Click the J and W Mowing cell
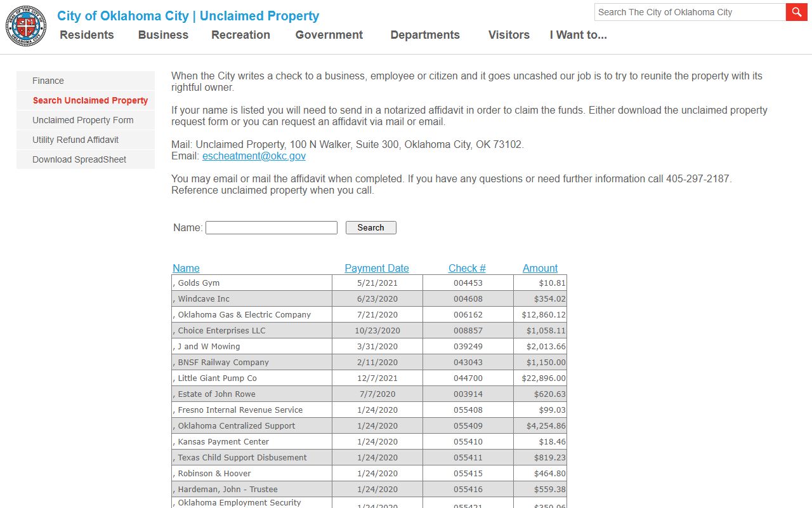The width and height of the screenshot is (812, 508). click(x=252, y=346)
